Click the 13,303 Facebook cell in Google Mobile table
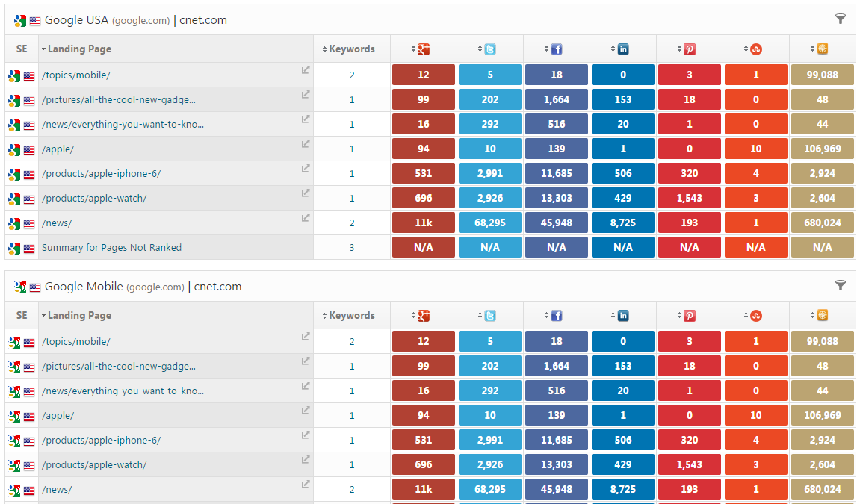The image size is (866, 504). point(556,464)
